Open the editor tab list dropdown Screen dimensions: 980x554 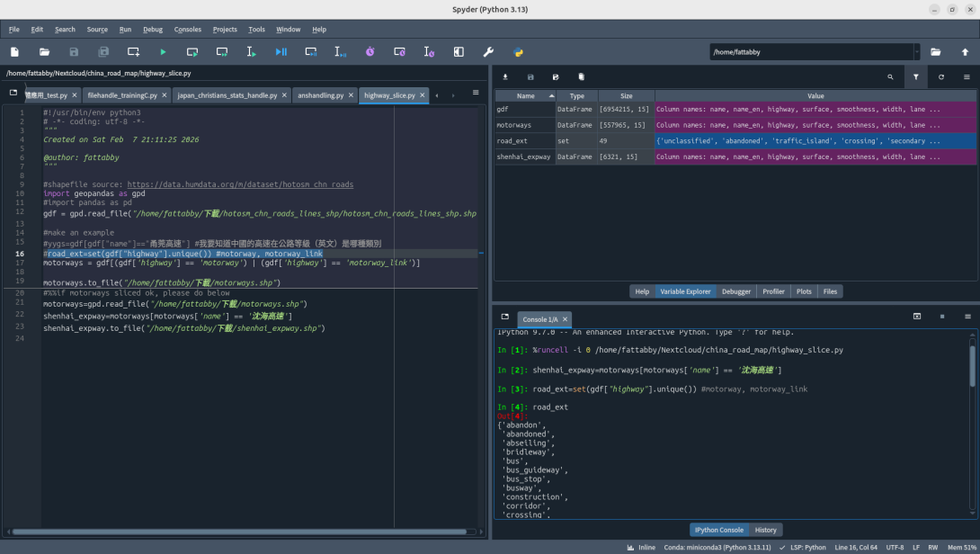477,93
